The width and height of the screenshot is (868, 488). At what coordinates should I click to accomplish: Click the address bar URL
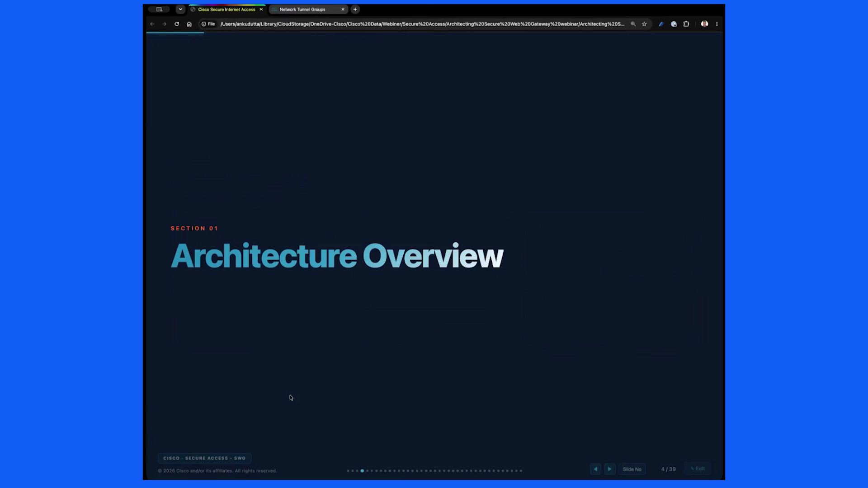422,24
